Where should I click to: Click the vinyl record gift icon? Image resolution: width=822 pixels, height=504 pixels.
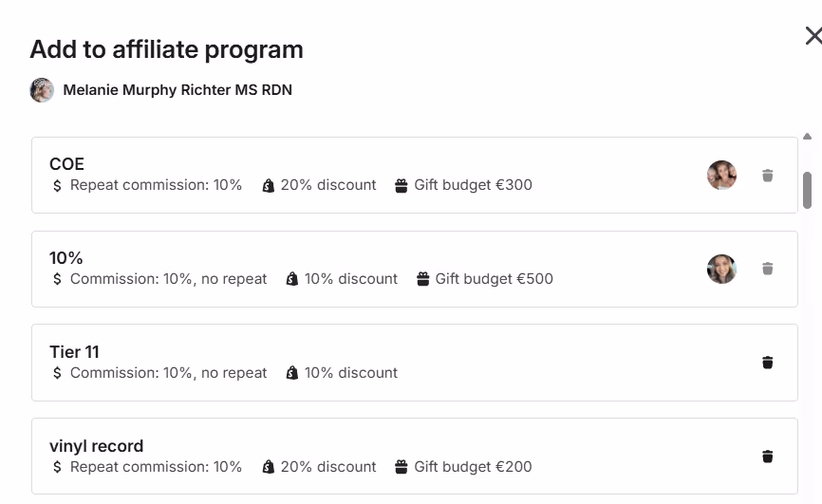402,467
